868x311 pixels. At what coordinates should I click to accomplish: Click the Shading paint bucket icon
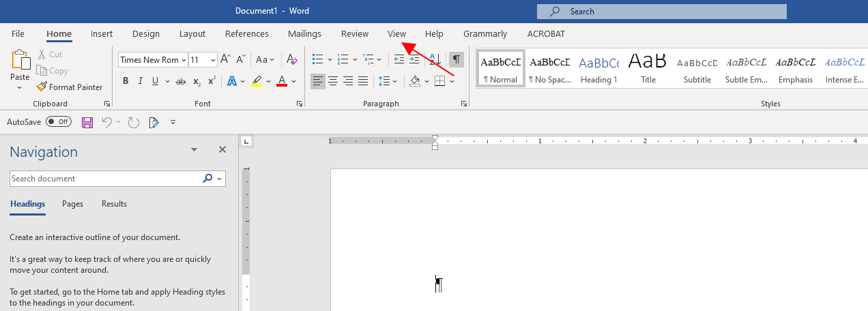point(414,81)
